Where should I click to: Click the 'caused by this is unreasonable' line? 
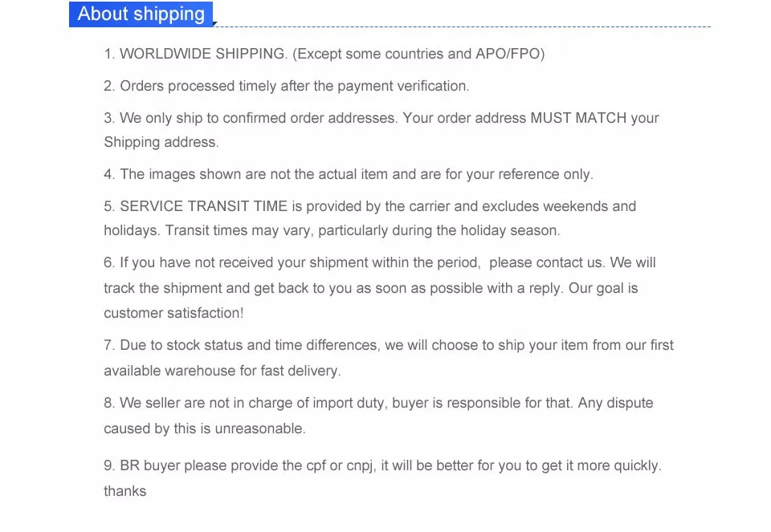[x=205, y=428]
